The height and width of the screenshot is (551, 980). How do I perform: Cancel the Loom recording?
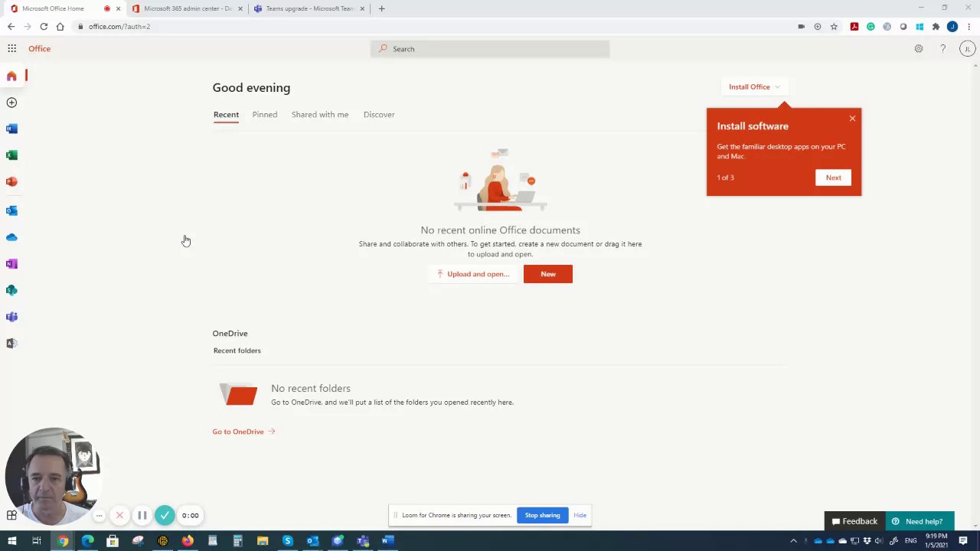[119, 516]
